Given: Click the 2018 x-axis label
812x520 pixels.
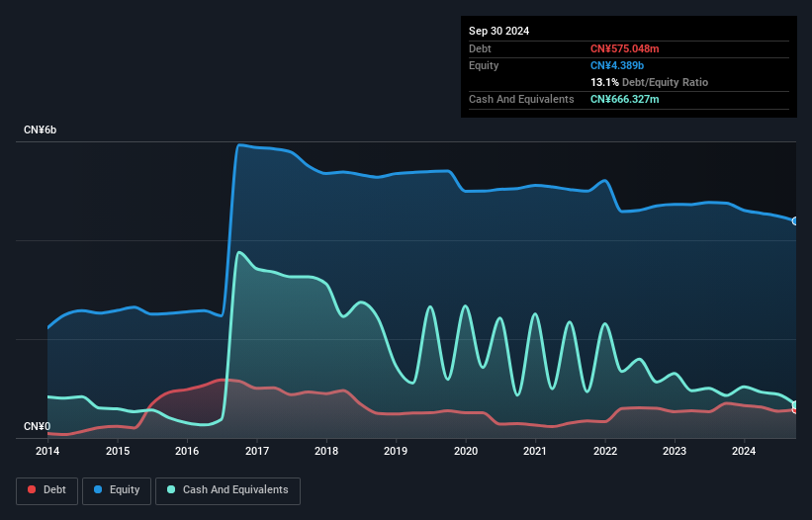Looking at the screenshot, I should click(x=326, y=451).
